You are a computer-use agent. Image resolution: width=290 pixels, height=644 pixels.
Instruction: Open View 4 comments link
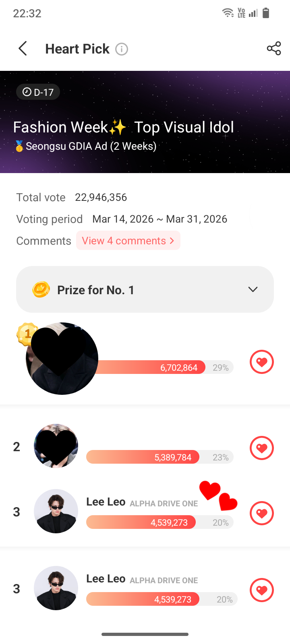pos(128,241)
